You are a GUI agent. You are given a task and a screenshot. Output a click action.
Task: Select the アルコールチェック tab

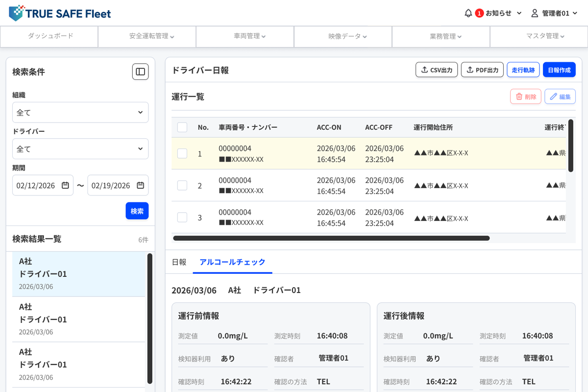(x=232, y=262)
